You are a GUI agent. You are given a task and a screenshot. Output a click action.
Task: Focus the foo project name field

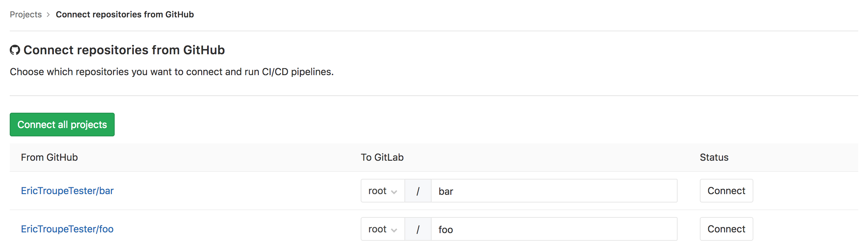[554, 229]
